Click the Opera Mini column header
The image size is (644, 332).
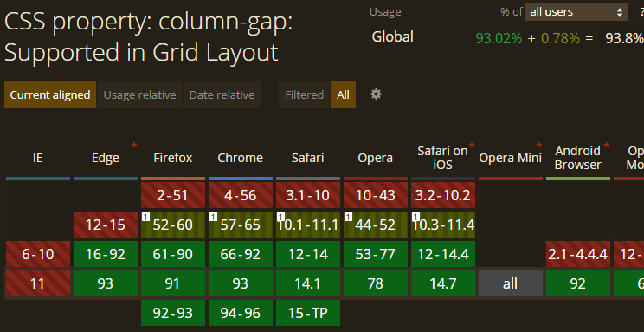pyautogui.click(x=511, y=158)
